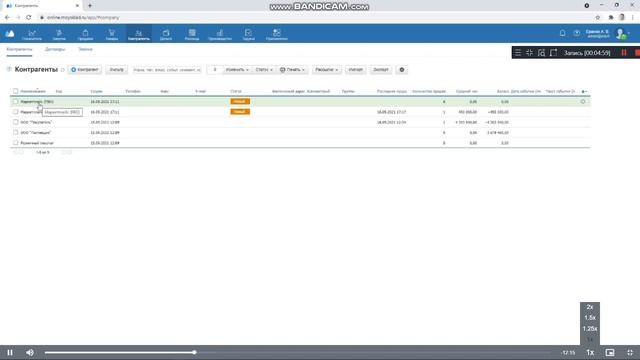The height and width of the screenshot is (360, 640).
Task: Choose 1.5x playback speed
Action: point(590,318)
